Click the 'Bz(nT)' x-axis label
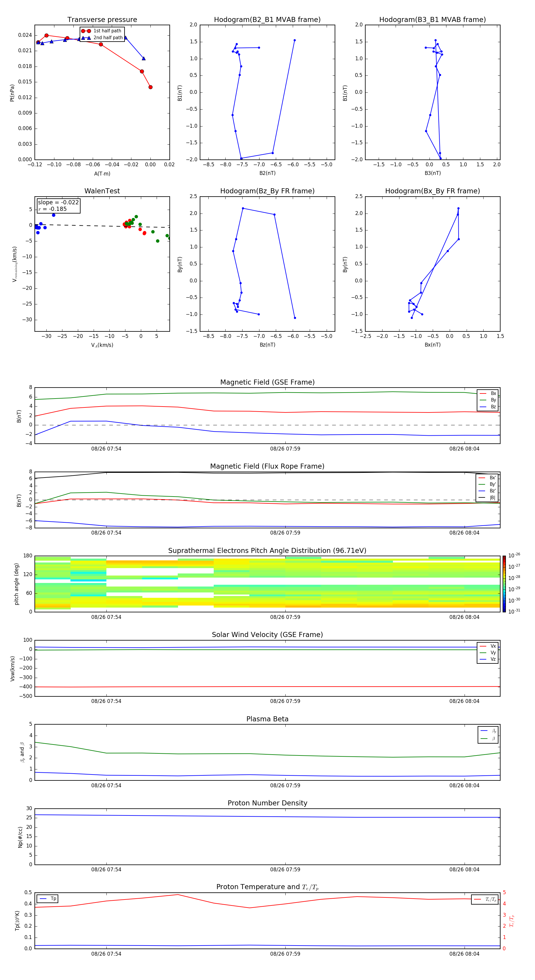This screenshot has height=980, width=535. click(x=267, y=345)
